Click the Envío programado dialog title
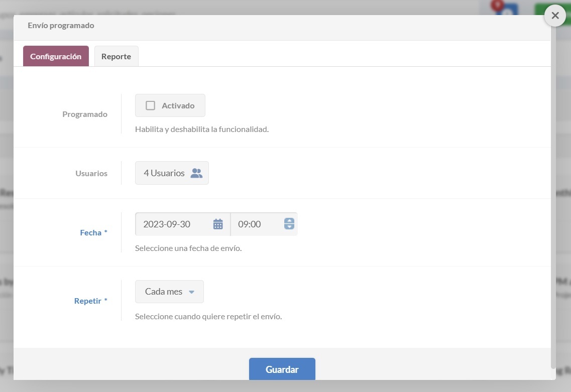Screen dimensions: 571x392 click(x=61, y=26)
